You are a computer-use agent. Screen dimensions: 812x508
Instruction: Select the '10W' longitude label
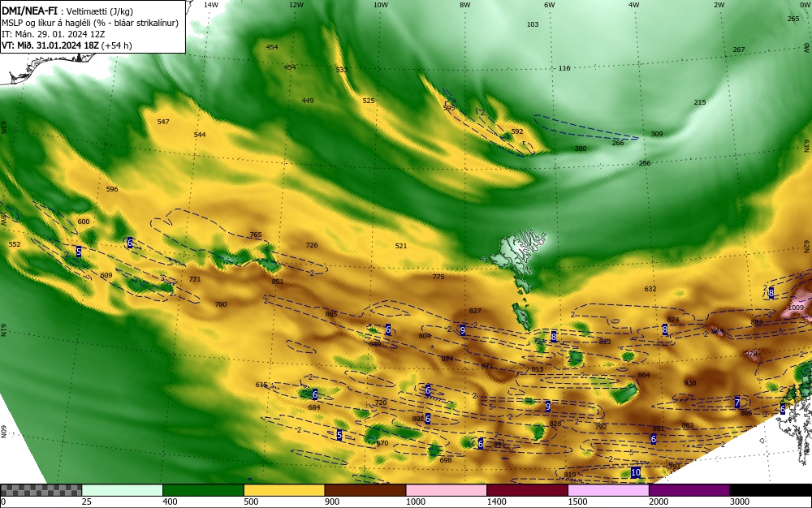pos(381,5)
